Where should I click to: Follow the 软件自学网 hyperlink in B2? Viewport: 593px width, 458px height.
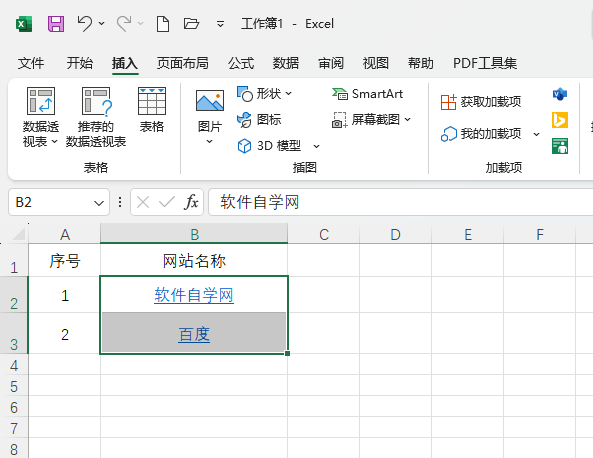(194, 295)
